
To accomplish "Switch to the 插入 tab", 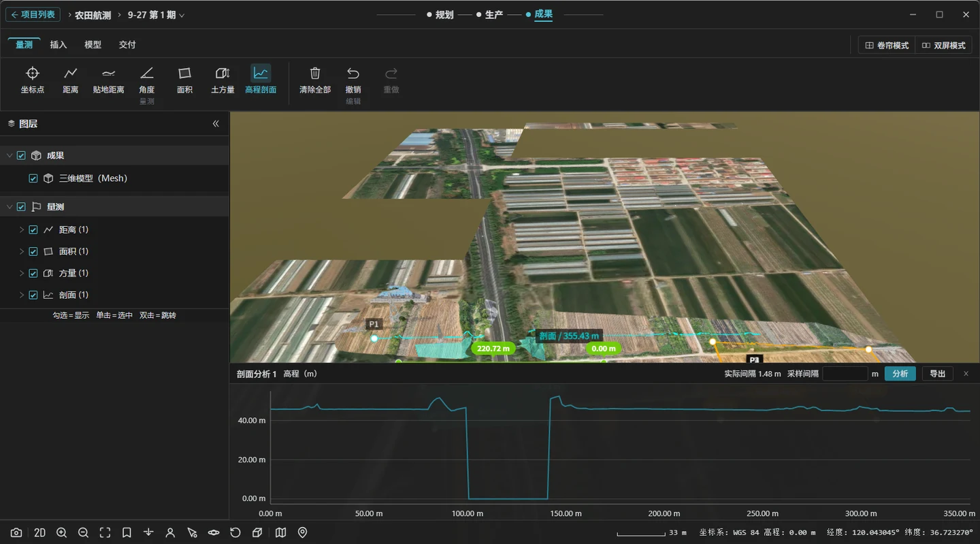I will (x=59, y=45).
